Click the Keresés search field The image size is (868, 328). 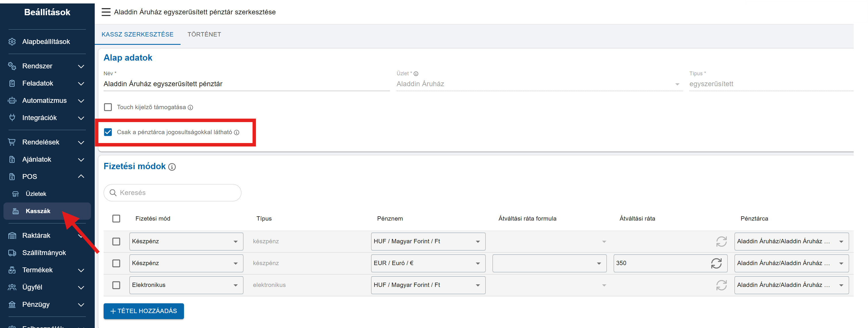point(173,193)
